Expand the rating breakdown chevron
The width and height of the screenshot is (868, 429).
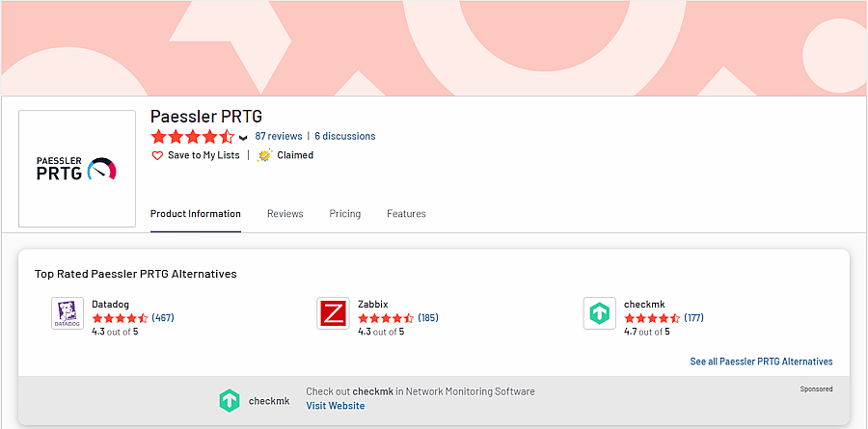[x=243, y=137]
